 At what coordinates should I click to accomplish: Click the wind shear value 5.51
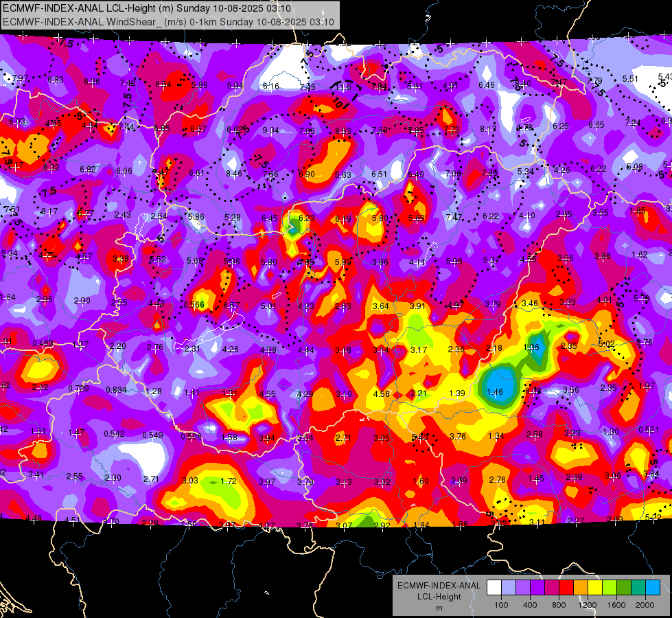630,79
